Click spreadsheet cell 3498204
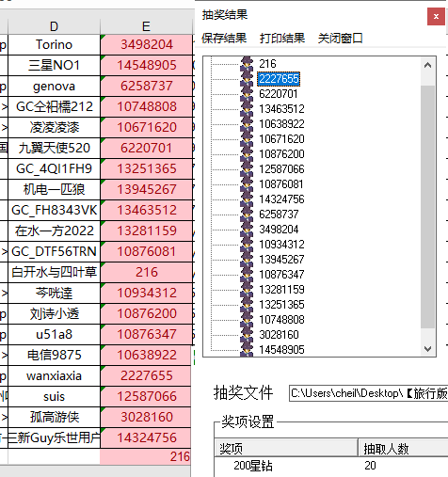The image size is (448, 477). click(x=146, y=44)
